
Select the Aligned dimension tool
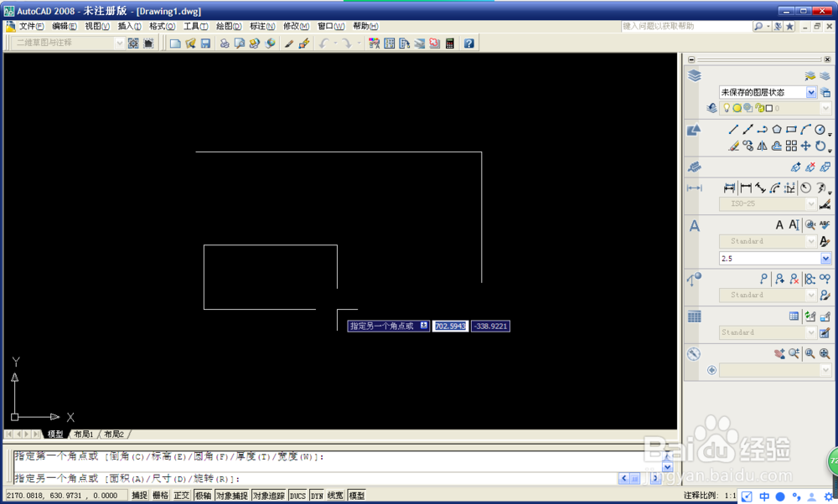tap(760, 188)
